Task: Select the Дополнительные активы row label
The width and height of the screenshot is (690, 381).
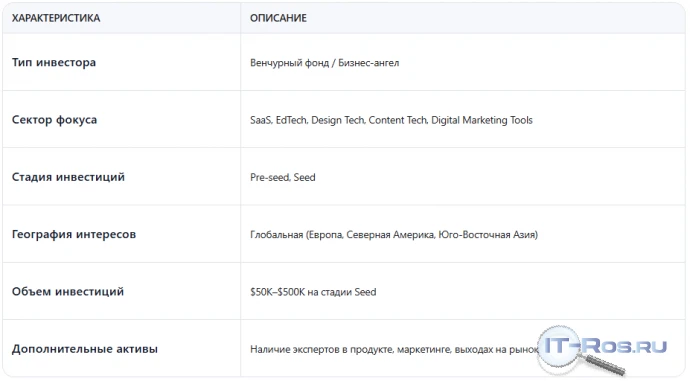Action: (x=84, y=349)
